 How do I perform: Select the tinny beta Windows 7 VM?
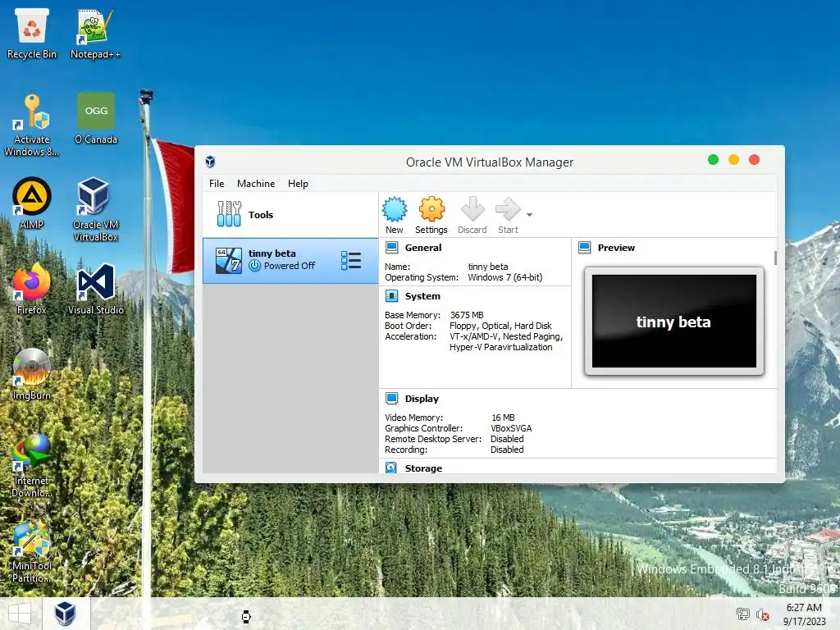[x=290, y=260]
